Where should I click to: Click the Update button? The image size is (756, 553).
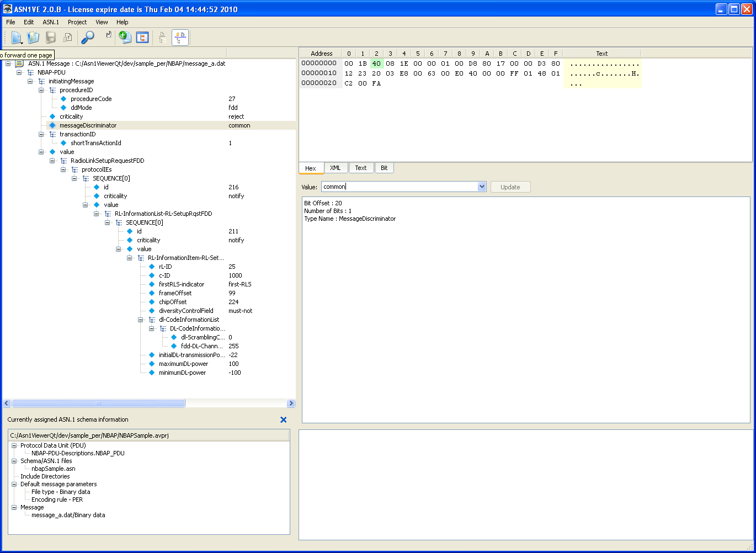pos(510,187)
